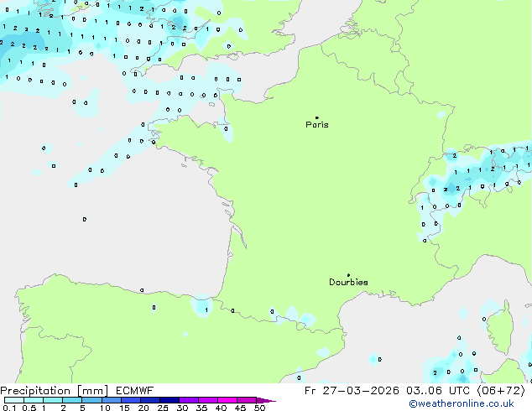The height and width of the screenshot is (411, 532).
Task: Click the forecast date 'Fr 27-03-2026'
Action: pos(352,391)
